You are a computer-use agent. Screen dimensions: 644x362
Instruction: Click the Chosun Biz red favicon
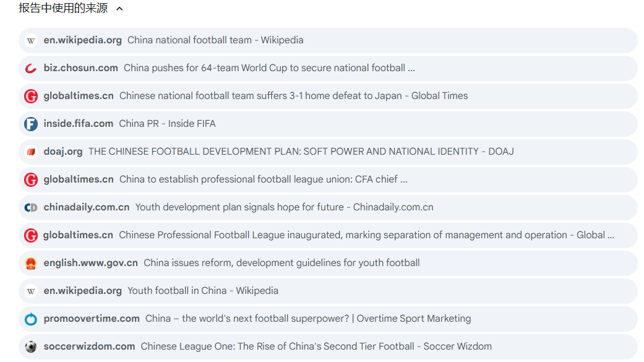click(x=31, y=68)
